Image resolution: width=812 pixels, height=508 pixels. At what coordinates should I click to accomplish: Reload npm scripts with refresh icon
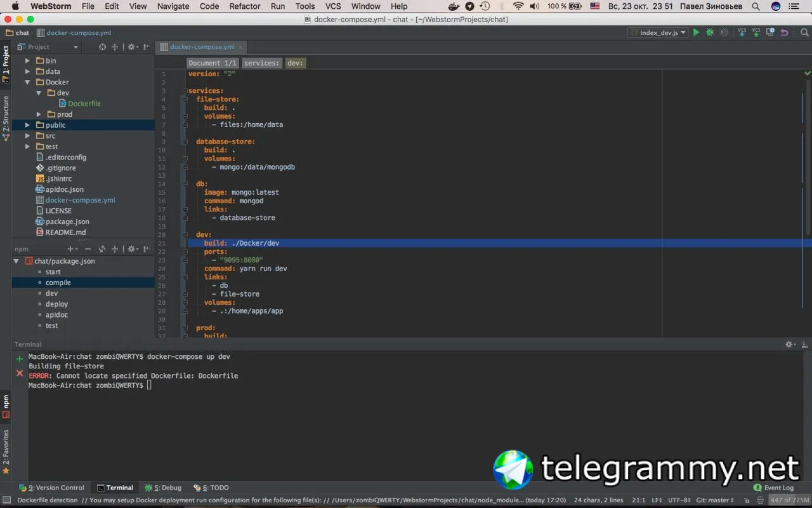click(102, 249)
